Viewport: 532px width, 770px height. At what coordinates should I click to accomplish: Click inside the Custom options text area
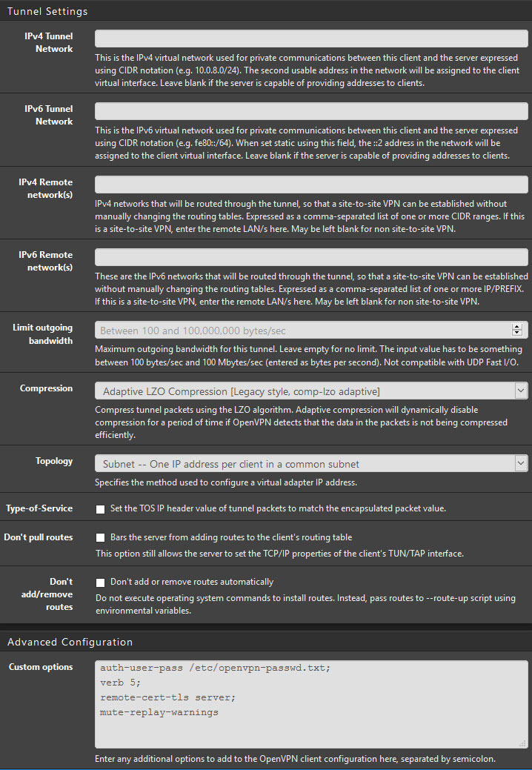pyautogui.click(x=311, y=704)
